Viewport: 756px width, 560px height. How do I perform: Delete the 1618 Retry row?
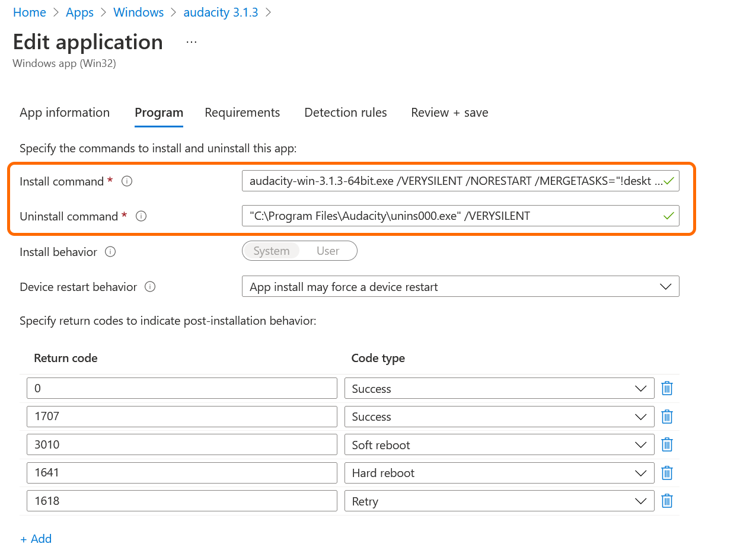point(666,501)
